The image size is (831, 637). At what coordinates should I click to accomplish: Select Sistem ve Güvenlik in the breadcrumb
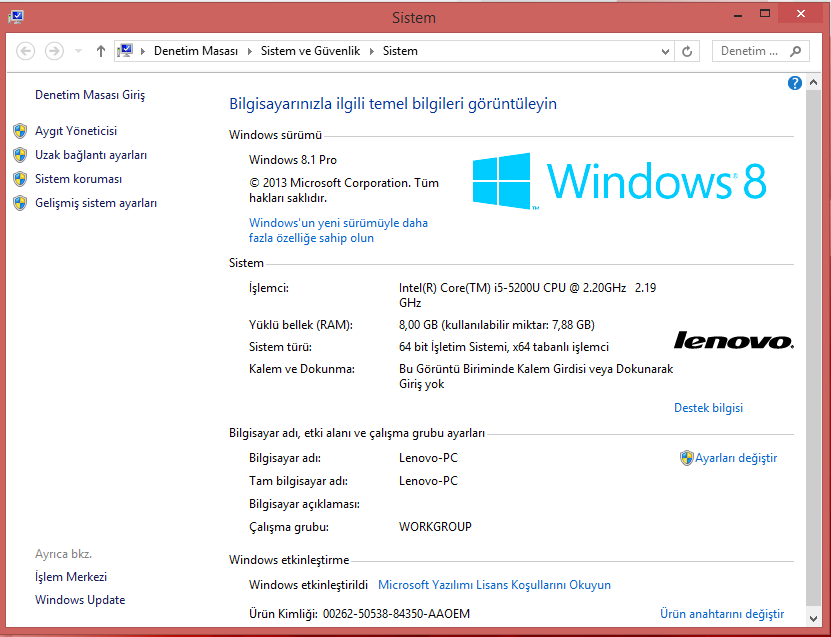click(x=311, y=51)
